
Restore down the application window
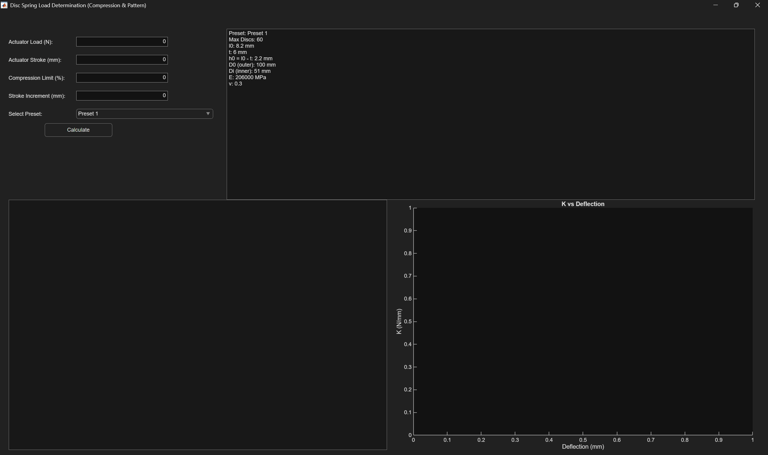coord(736,5)
